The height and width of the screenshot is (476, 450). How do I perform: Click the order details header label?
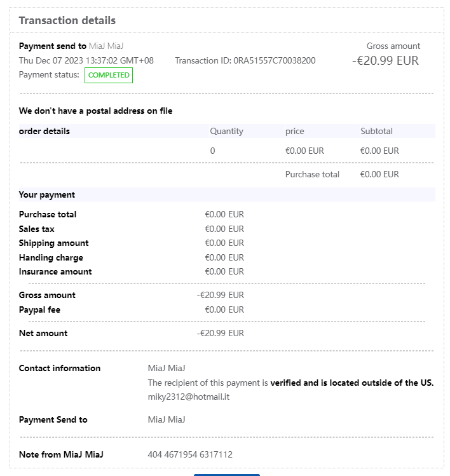[44, 131]
